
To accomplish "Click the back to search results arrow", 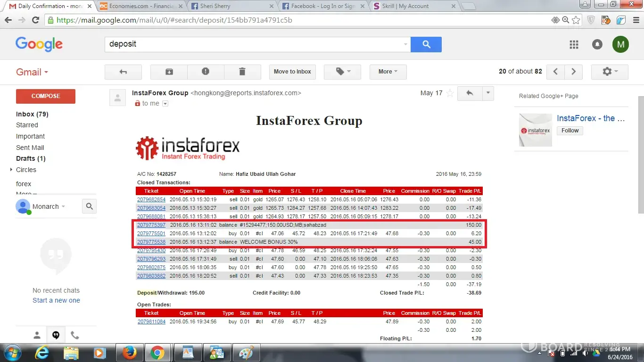I will (123, 72).
